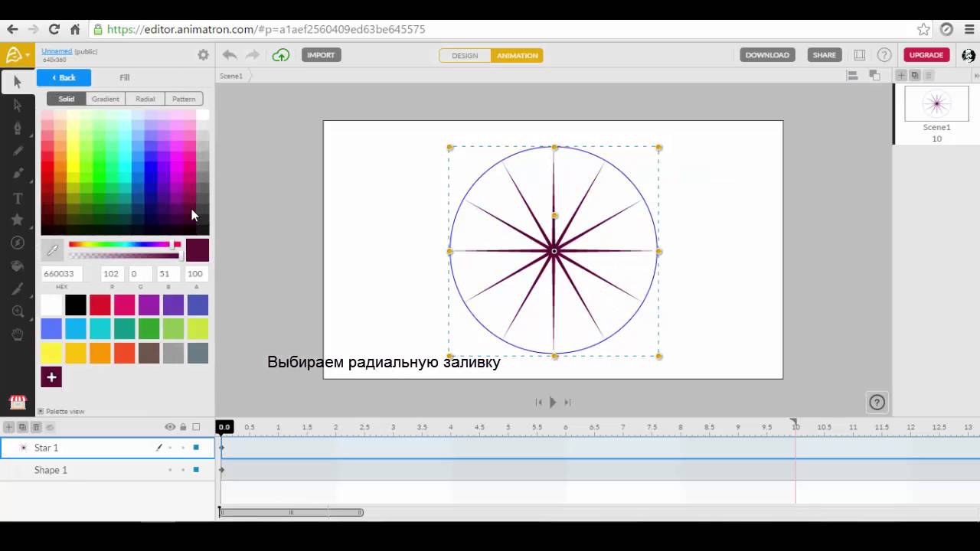
Task: Select the Direct selection tool
Action: tap(18, 106)
